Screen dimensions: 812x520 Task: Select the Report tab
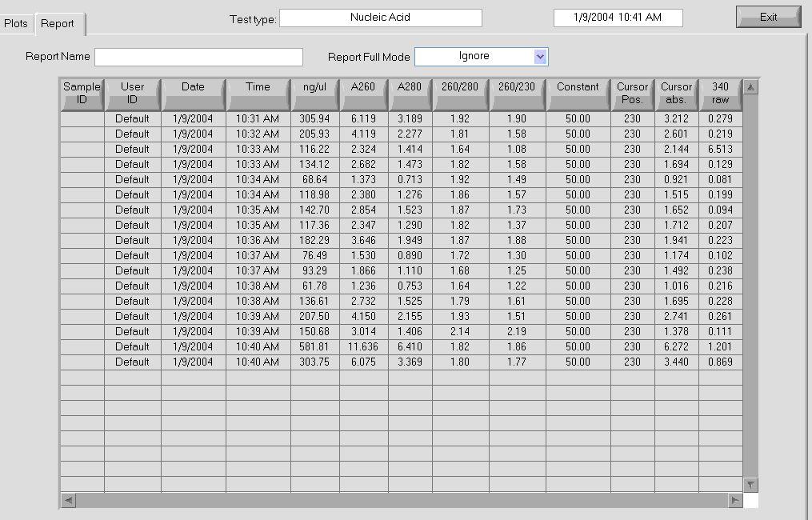point(58,24)
